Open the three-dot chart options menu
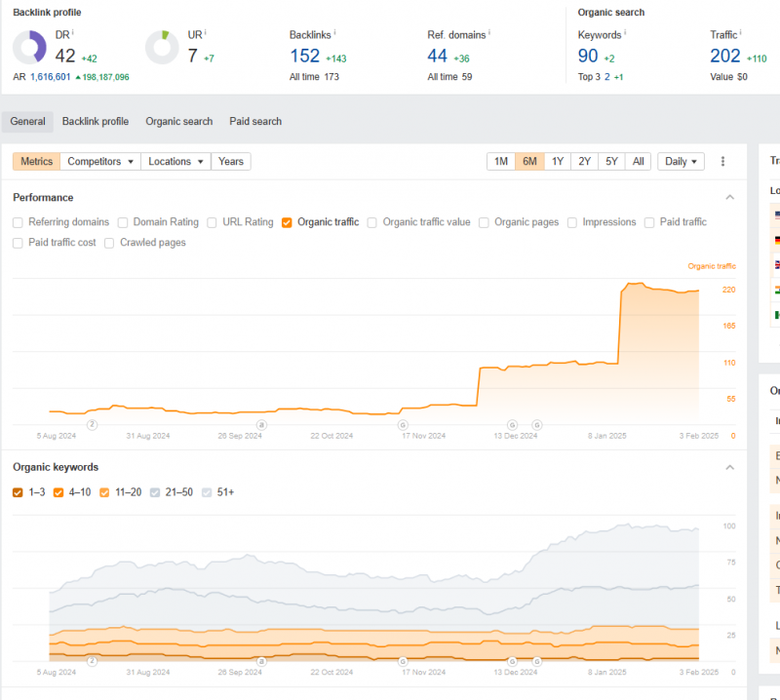 pyautogui.click(x=722, y=162)
